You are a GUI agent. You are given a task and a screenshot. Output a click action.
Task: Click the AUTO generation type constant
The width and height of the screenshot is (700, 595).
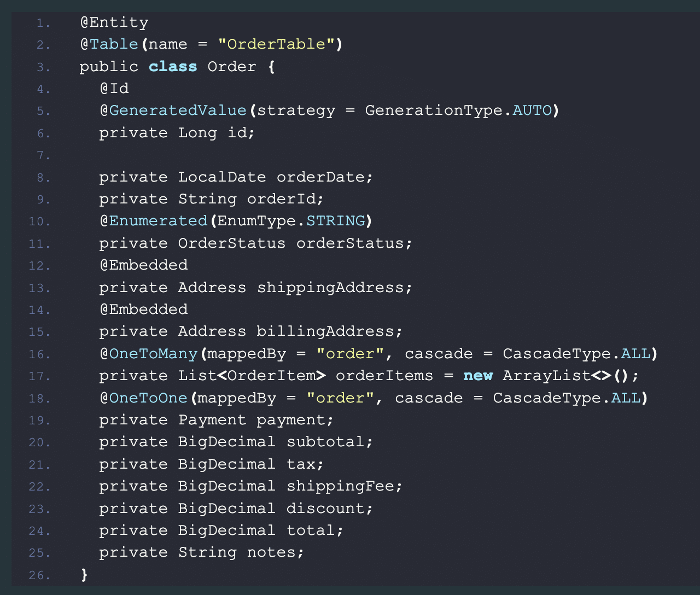532,110
